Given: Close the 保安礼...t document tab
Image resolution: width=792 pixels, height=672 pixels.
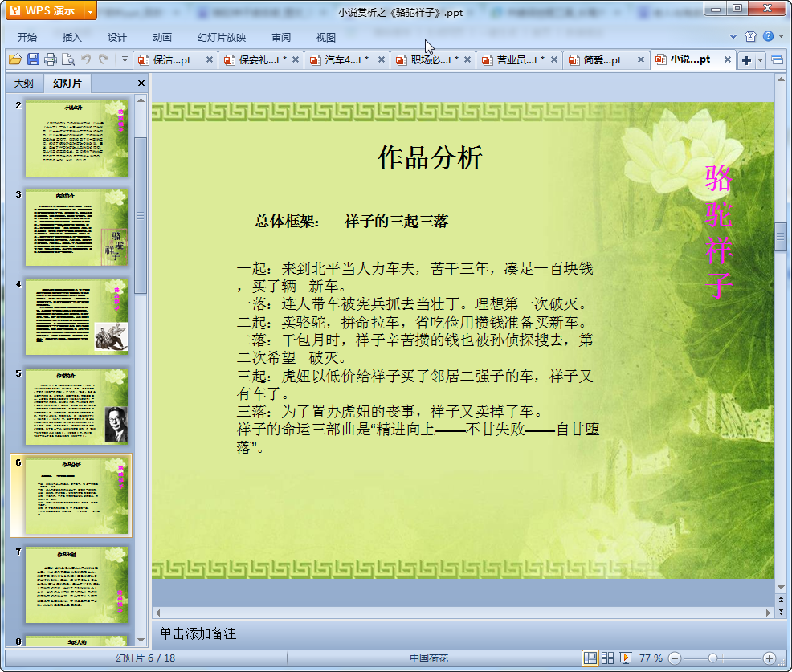Looking at the screenshot, I should click(x=296, y=59).
